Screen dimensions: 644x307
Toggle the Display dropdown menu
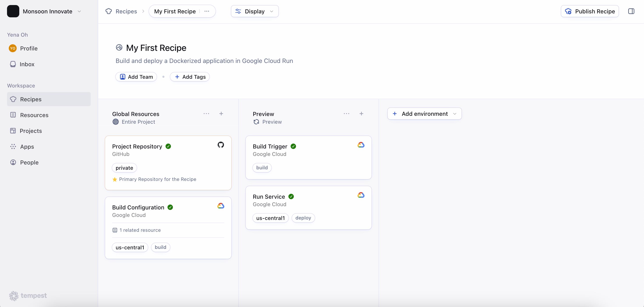[x=255, y=11]
